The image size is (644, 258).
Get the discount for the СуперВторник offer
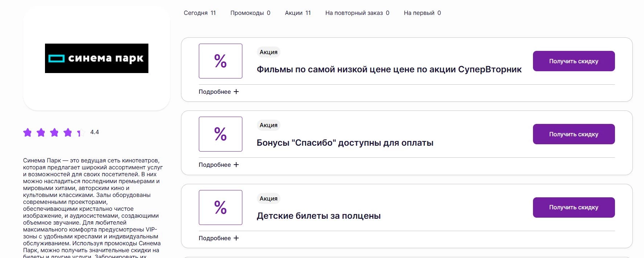click(x=574, y=61)
